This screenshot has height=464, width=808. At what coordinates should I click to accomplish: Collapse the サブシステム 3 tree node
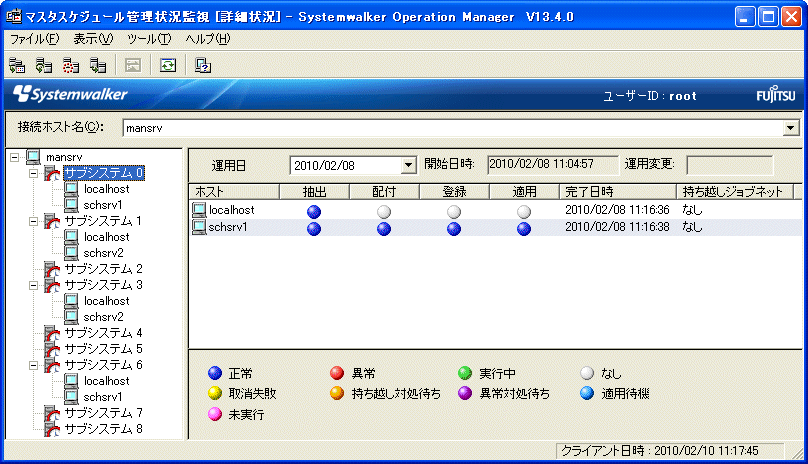pos(33,285)
